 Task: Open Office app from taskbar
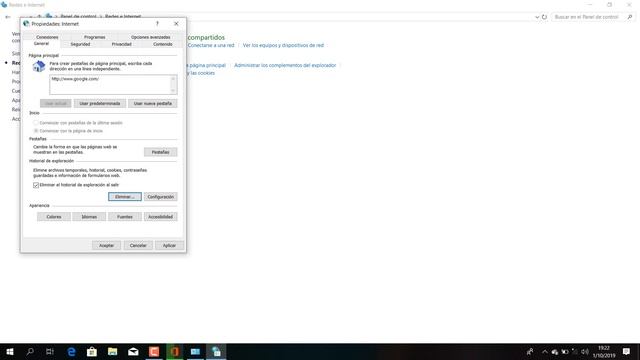point(175,351)
